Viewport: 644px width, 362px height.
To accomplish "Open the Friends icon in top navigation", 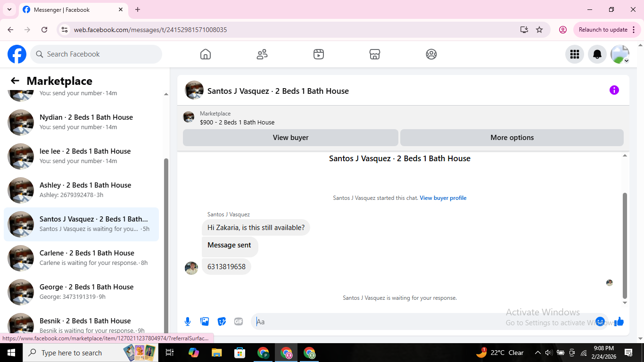I will (x=262, y=54).
